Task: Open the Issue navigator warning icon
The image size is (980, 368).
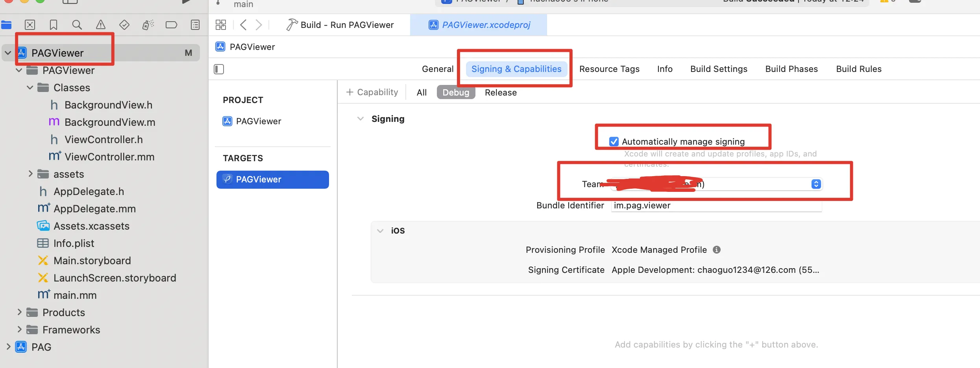Action: tap(101, 25)
